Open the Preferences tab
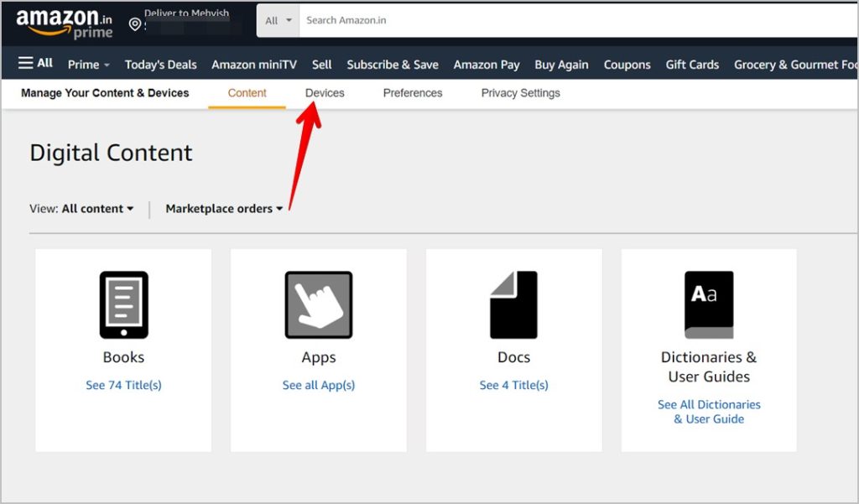The height and width of the screenshot is (504, 859). click(x=413, y=93)
